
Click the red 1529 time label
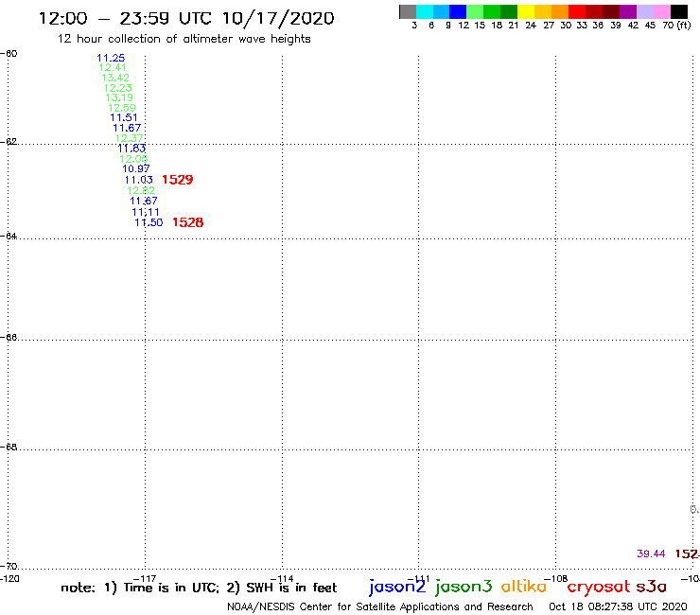click(x=178, y=180)
